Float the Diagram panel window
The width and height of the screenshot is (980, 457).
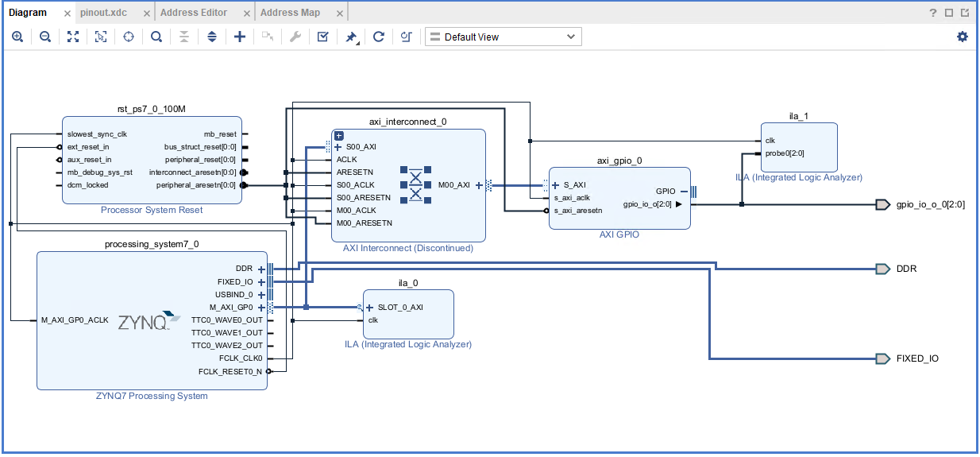click(965, 13)
